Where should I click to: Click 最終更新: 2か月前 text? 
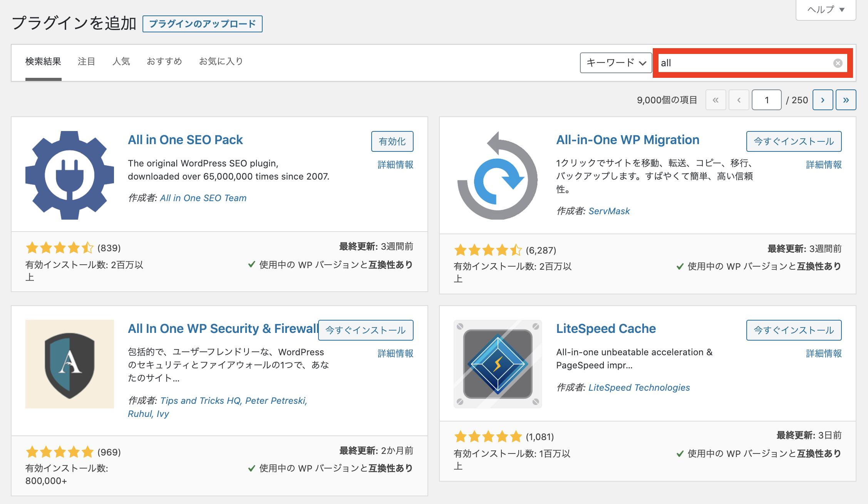pyautogui.click(x=376, y=451)
